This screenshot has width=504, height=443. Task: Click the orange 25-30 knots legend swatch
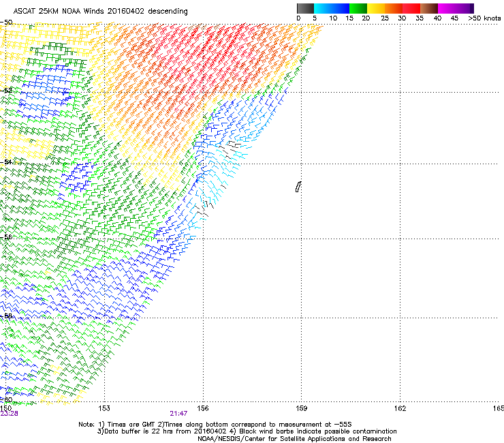tap(394, 8)
